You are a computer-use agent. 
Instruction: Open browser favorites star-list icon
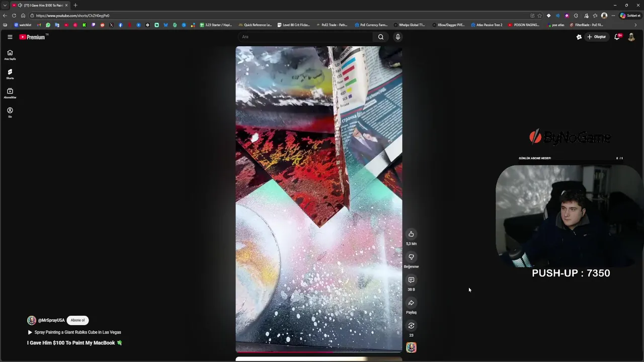tap(595, 16)
